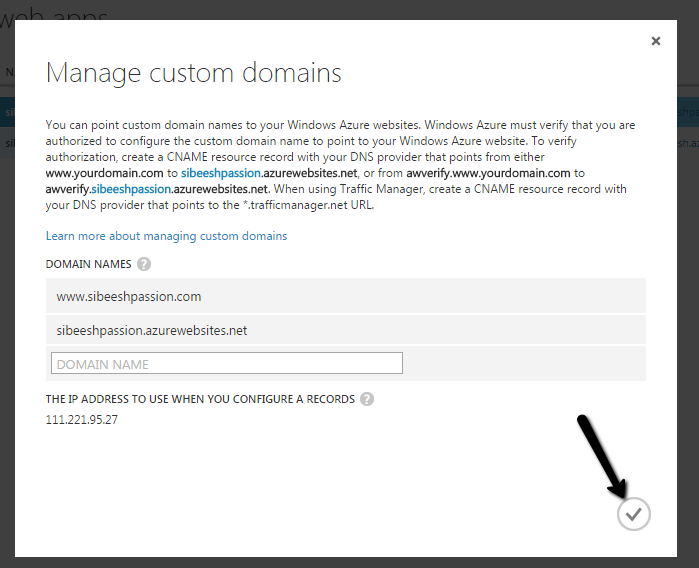This screenshot has width=699, height=568.
Task: Click the DOMAIN NAMES label
Action: [88, 264]
